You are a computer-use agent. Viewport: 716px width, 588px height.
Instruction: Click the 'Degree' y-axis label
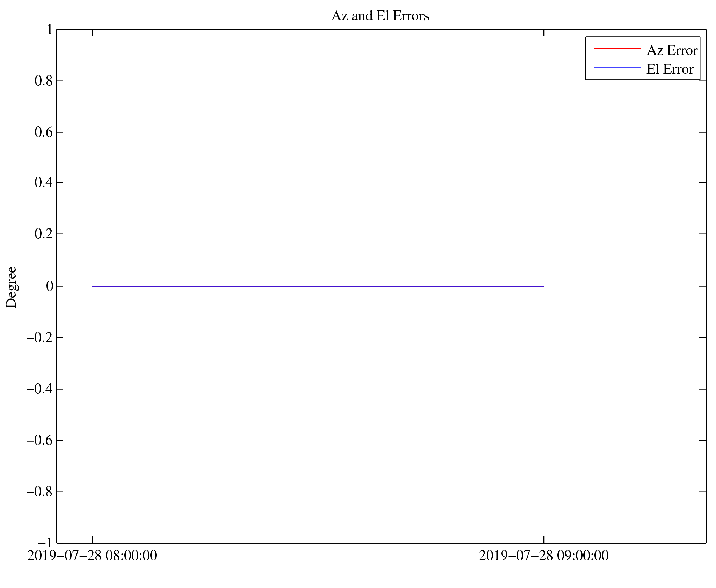(11, 287)
